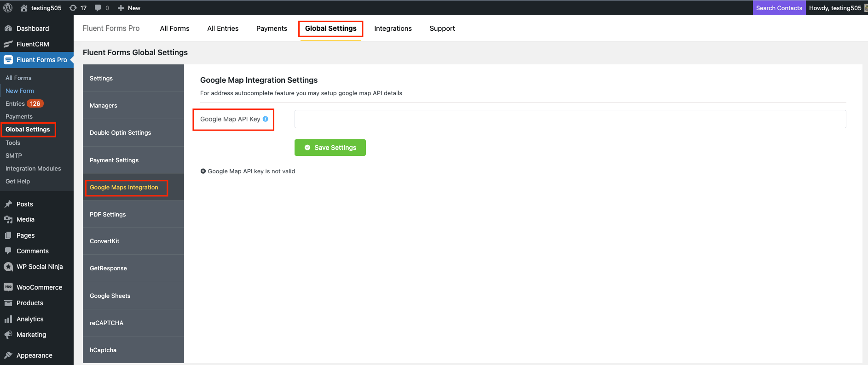The image size is (868, 365).
Task: Open the Support top tab
Action: (442, 29)
